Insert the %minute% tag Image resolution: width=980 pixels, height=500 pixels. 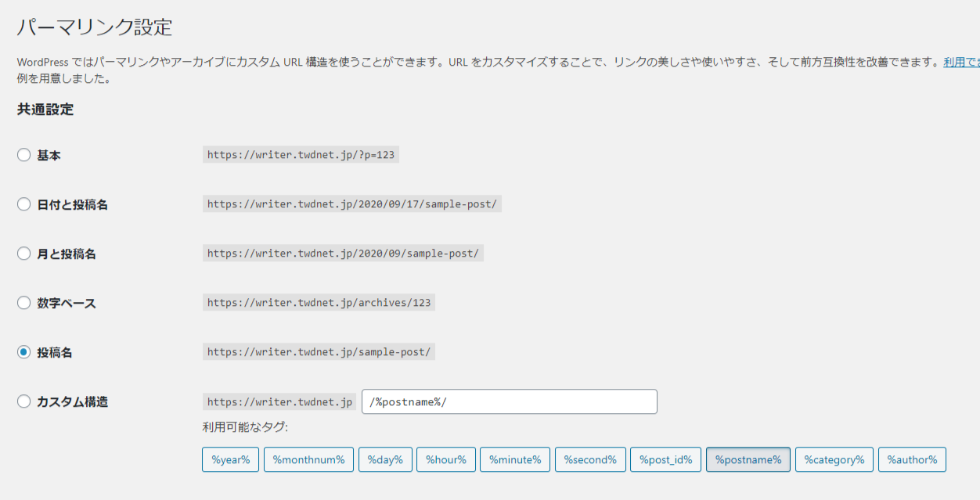tap(514, 459)
